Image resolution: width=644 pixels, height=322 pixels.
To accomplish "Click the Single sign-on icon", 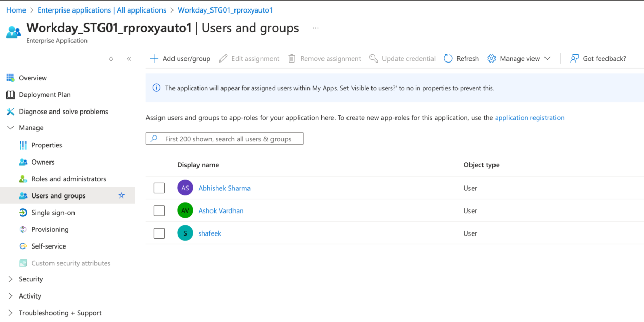I will [x=23, y=213].
